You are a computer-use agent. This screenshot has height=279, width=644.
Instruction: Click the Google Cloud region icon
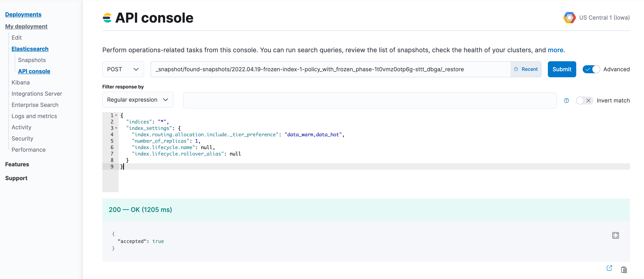point(570,18)
